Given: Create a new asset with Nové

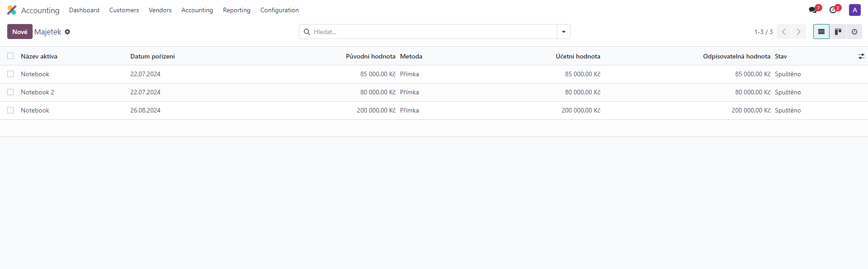Looking at the screenshot, I should pyautogui.click(x=20, y=32).
